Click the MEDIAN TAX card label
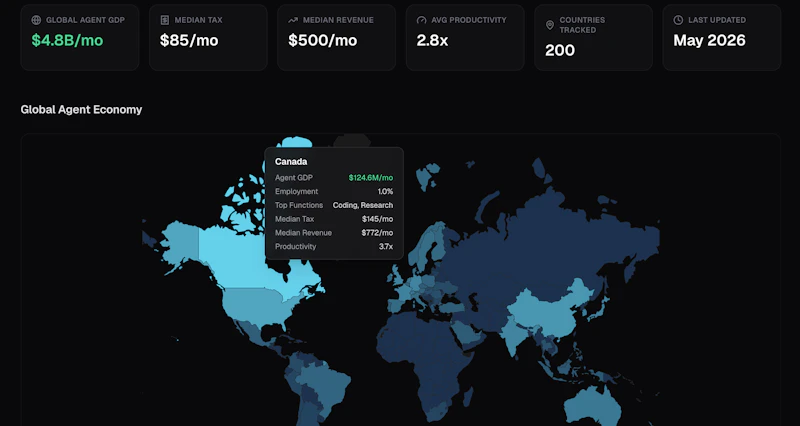Screen dimensions: 800x426 coord(198,20)
